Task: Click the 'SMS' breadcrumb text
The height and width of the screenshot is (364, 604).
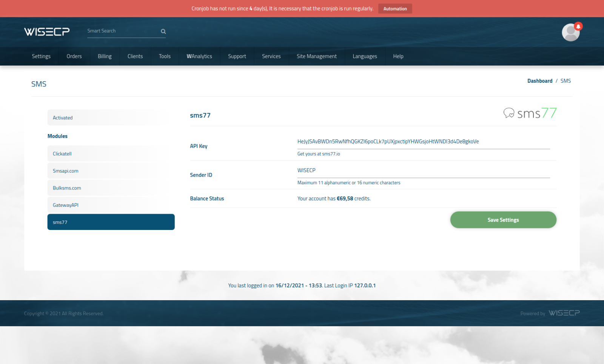Action: (x=565, y=81)
